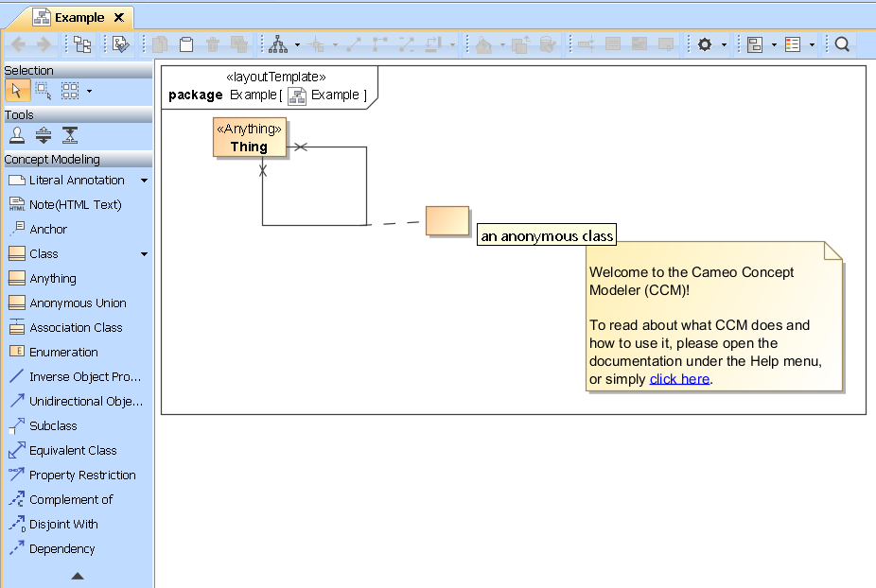The image size is (876, 588).
Task: Click the gear options icon in toolbar
Action: pyautogui.click(x=705, y=44)
